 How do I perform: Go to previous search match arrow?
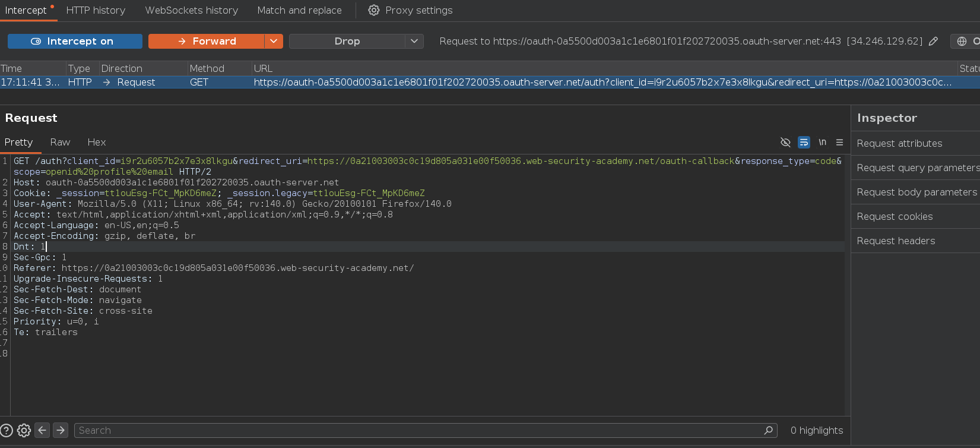pos(42,430)
